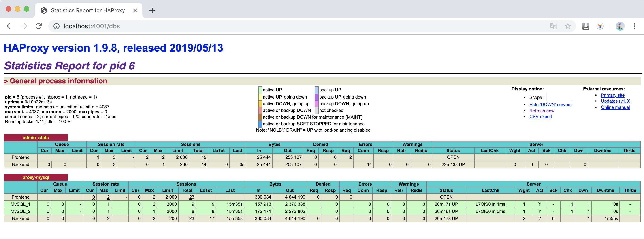Click admin_stats Backend status 22m13s UP
The height and width of the screenshot is (239, 644).
[x=453, y=164]
